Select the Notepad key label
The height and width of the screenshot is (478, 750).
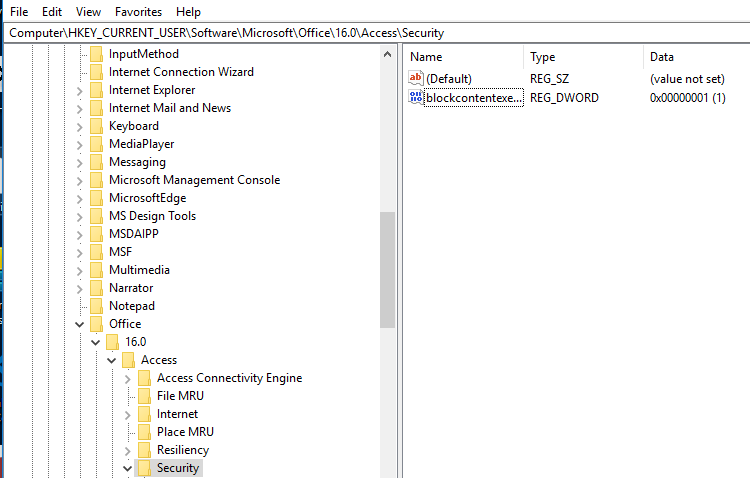point(132,306)
